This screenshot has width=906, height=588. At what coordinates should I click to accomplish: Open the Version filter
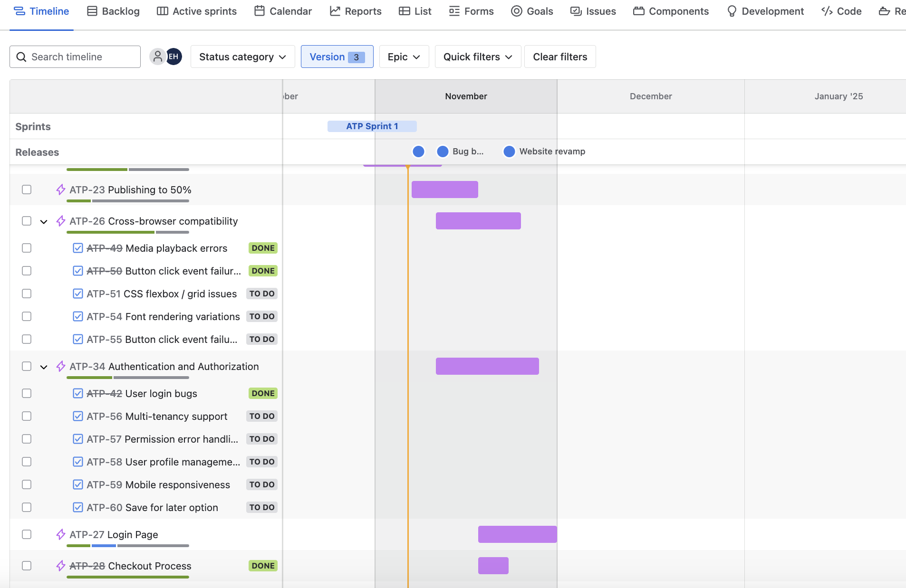pos(337,57)
